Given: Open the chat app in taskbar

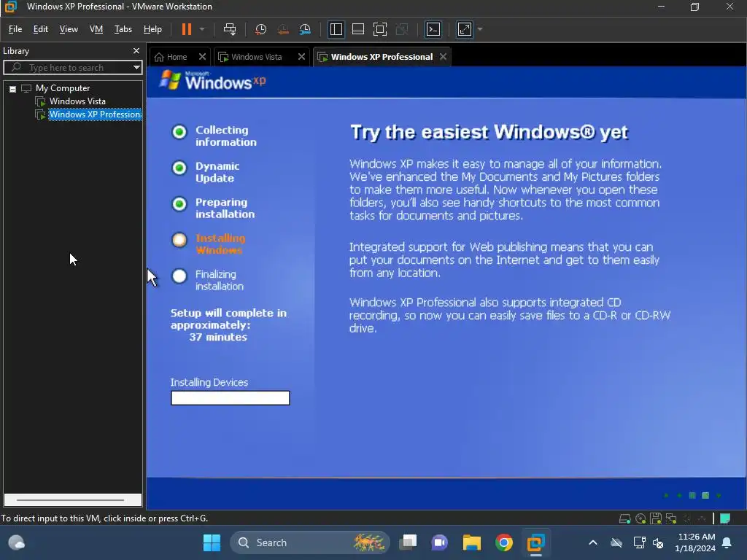Looking at the screenshot, I should click(440, 542).
